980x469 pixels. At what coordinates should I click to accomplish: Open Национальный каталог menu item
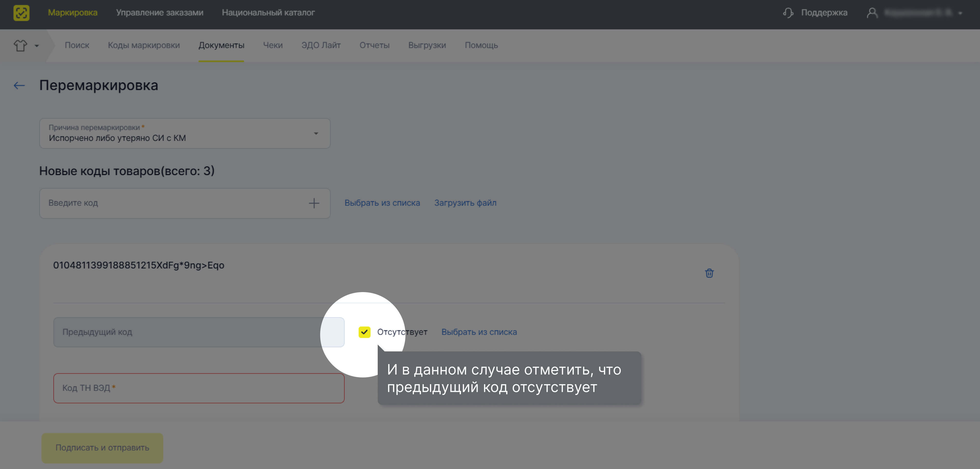coord(268,13)
